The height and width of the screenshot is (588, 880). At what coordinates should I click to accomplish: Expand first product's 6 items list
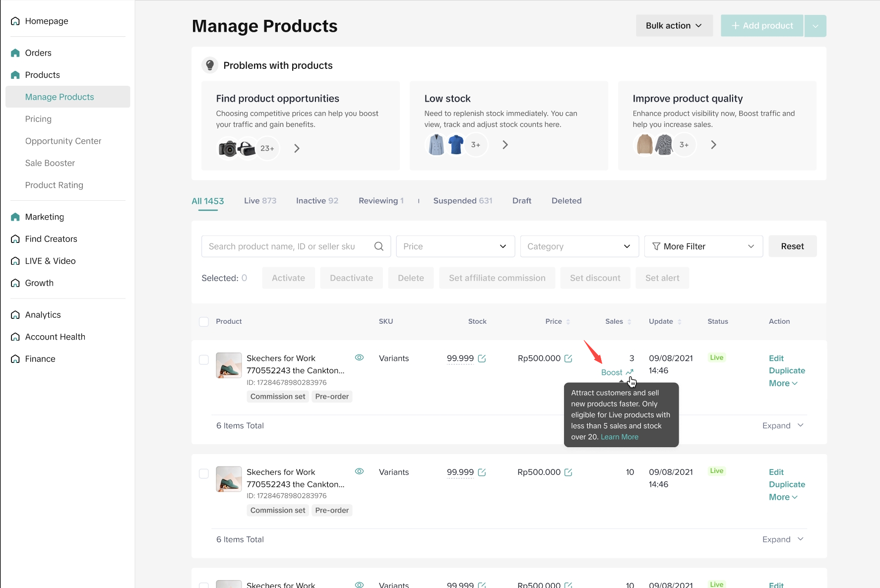(x=783, y=426)
